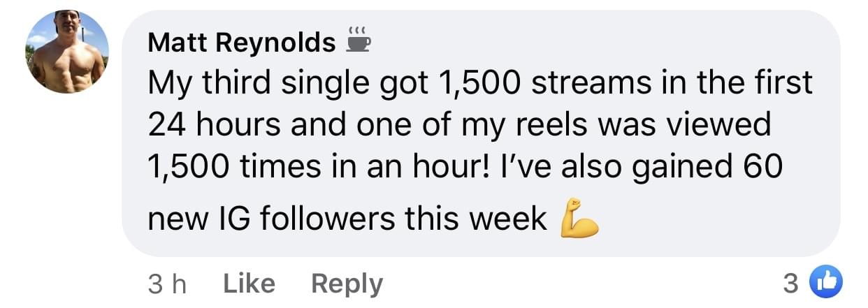The image size is (868, 308).
Task: Click the "24 hours" text in the comment
Action: point(211,124)
